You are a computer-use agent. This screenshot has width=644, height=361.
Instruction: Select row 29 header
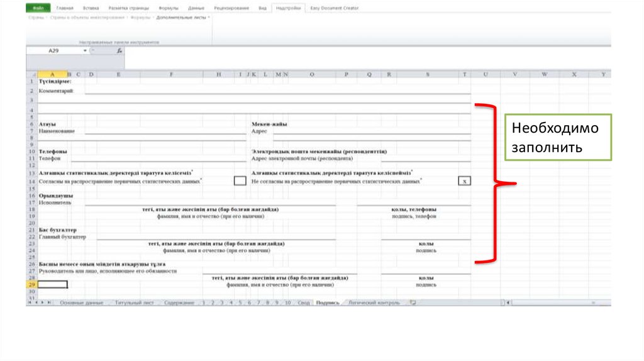pyautogui.click(x=31, y=285)
